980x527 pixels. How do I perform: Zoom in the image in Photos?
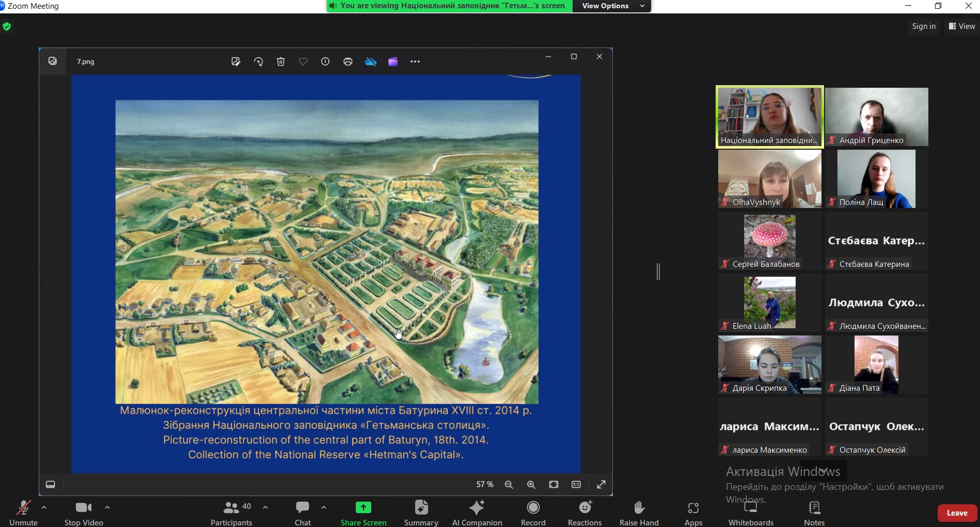pyautogui.click(x=531, y=484)
